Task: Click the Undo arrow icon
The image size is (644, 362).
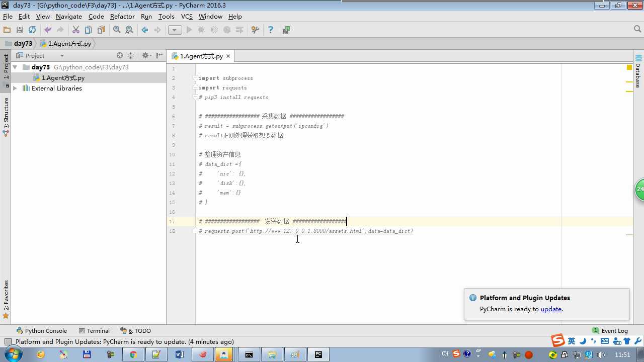Action: [x=48, y=30]
